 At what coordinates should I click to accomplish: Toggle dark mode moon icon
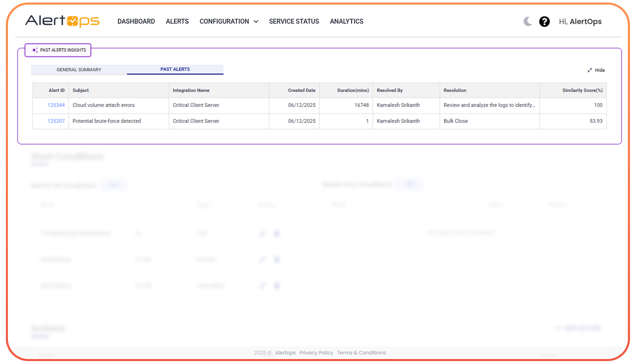(x=528, y=21)
